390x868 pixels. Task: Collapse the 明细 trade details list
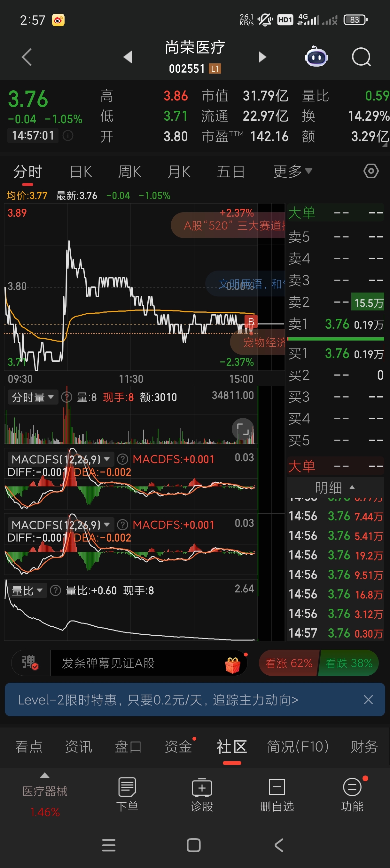[x=335, y=487]
